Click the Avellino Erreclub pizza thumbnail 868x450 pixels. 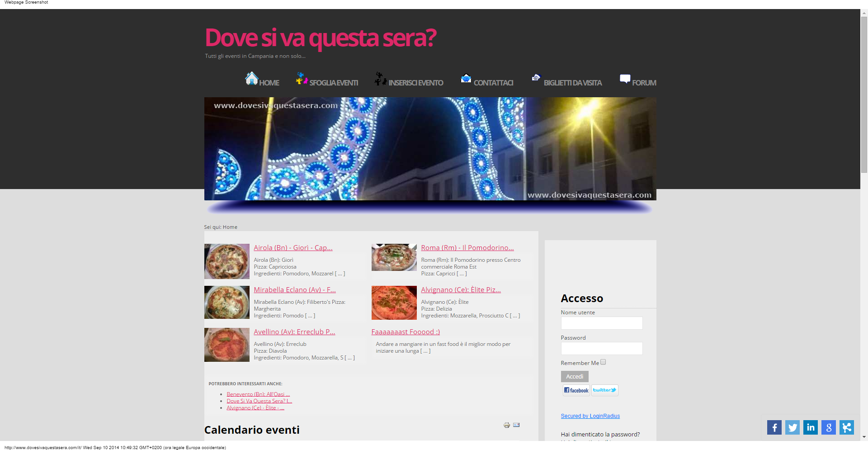(227, 345)
